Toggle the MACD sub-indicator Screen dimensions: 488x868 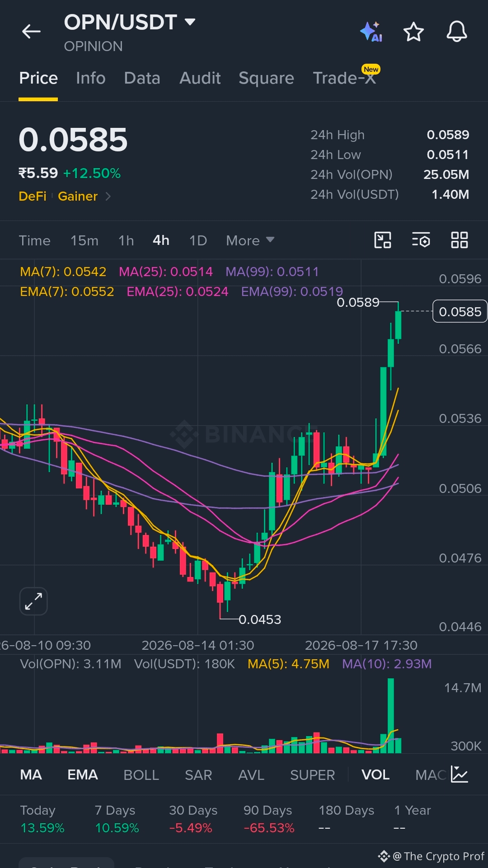click(x=431, y=774)
